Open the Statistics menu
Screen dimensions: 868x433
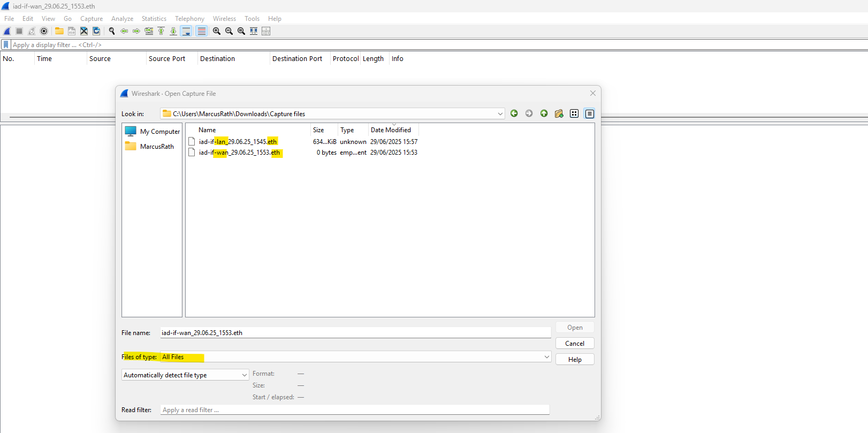pyautogui.click(x=154, y=19)
